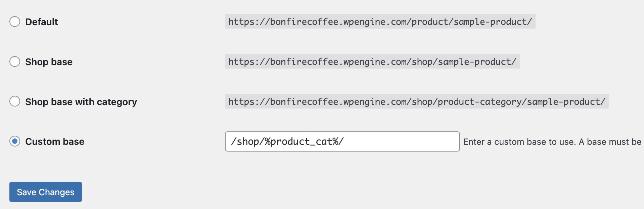Switch permalink structure to Default

15,22
